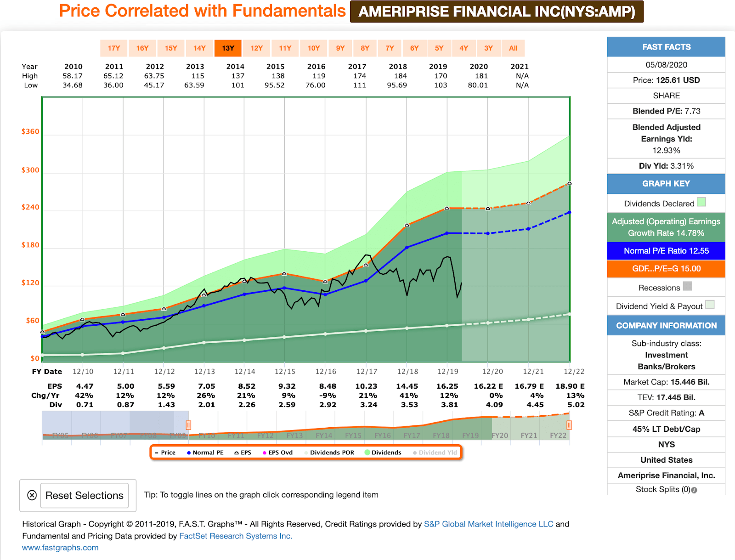Select the 4Y time range tab
735x560 pixels.
(x=464, y=48)
